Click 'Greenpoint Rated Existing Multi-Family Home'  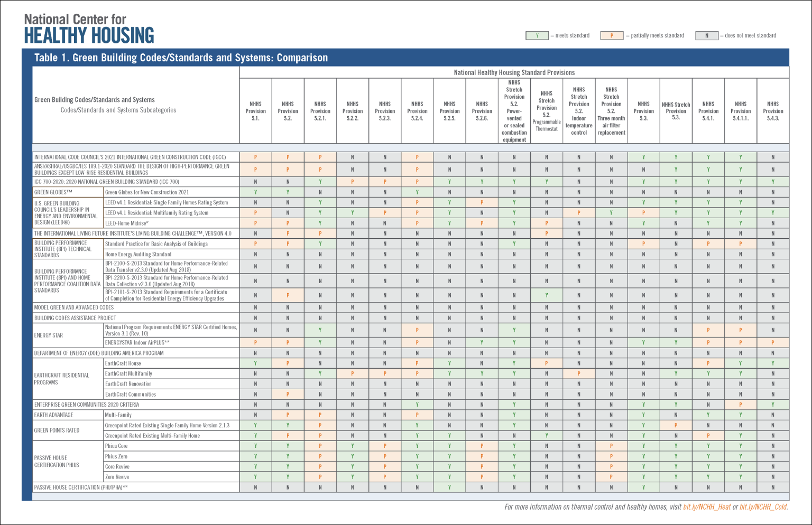[x=153, y=436]
